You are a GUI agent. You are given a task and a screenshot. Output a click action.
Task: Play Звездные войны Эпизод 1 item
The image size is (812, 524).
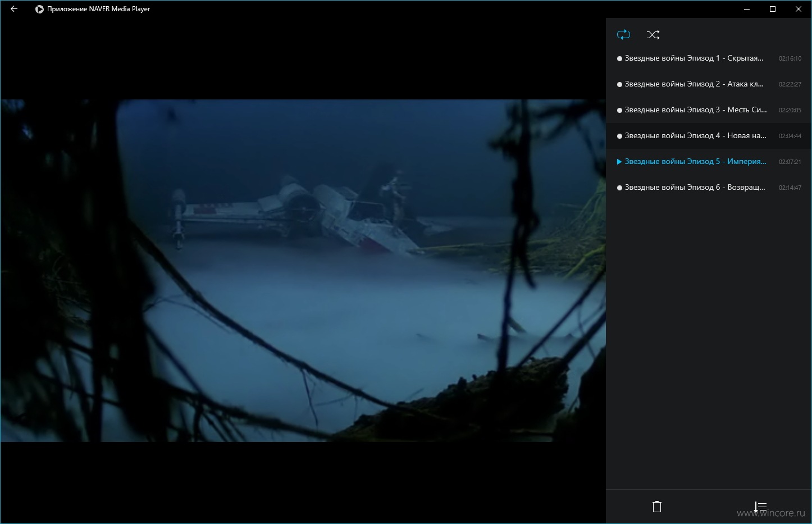[709, 58]
